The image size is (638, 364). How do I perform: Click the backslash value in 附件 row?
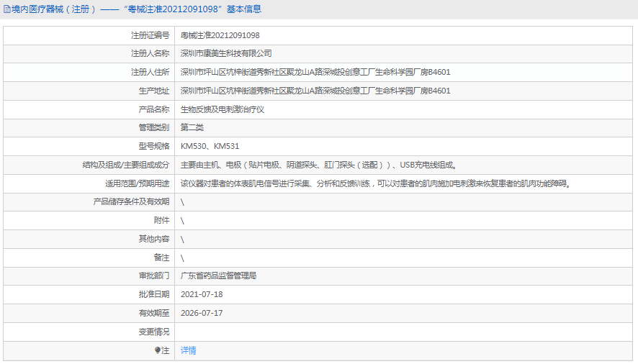tap(182, 221)
